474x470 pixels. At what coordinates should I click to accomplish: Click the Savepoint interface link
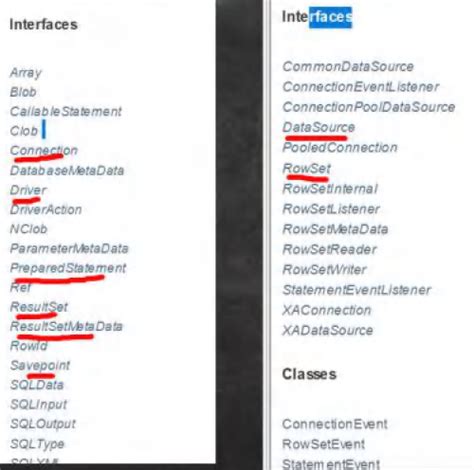(x=40, y=365)
